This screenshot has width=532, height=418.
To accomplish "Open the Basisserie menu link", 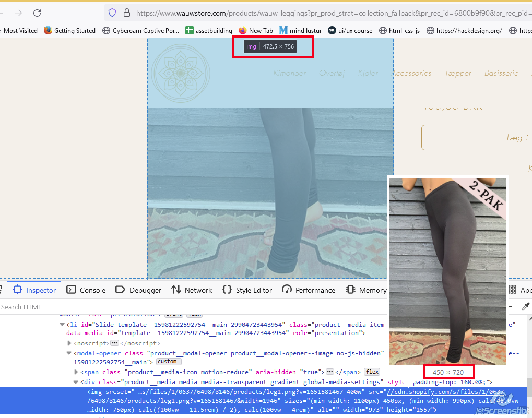I will point(501,73).
